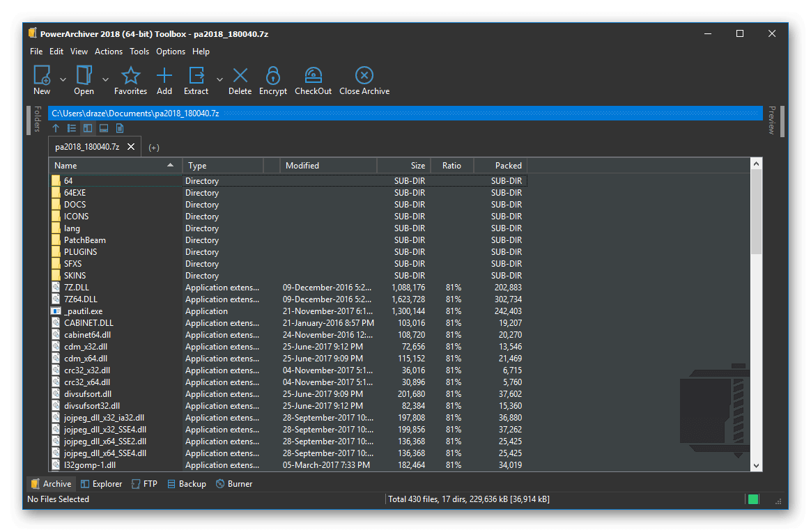Select the 7Z.DLL file icon
This screenshot has height=532, width=811.
56,288
